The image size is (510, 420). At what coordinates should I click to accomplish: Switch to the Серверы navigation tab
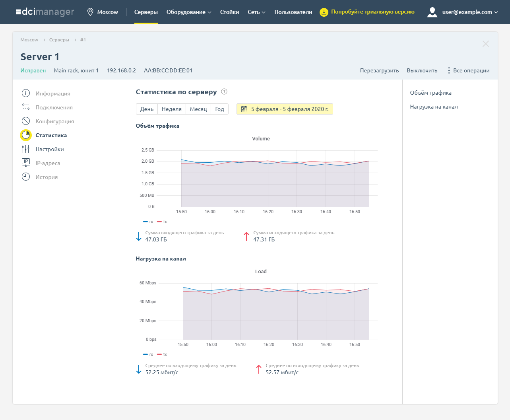[146, 12]
